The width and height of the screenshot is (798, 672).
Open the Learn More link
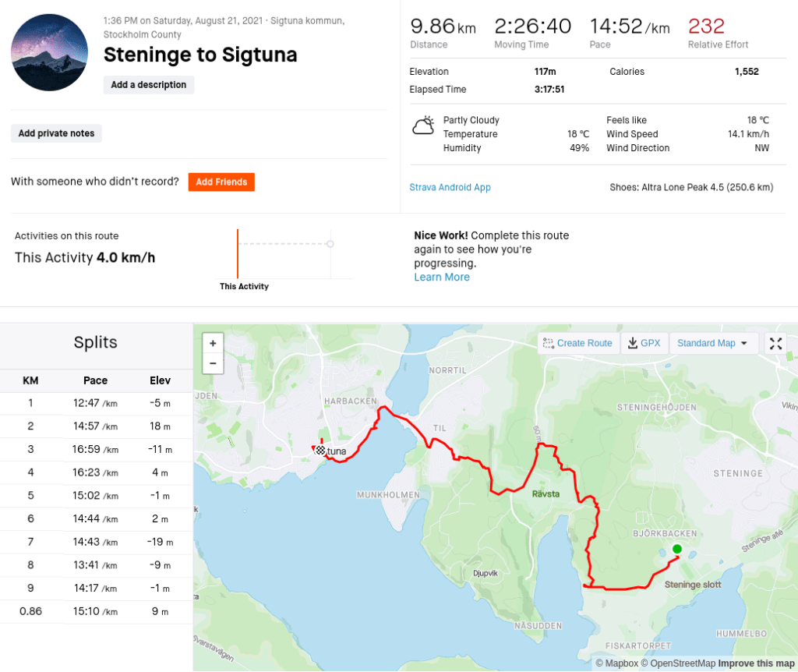tap(442, 278)
